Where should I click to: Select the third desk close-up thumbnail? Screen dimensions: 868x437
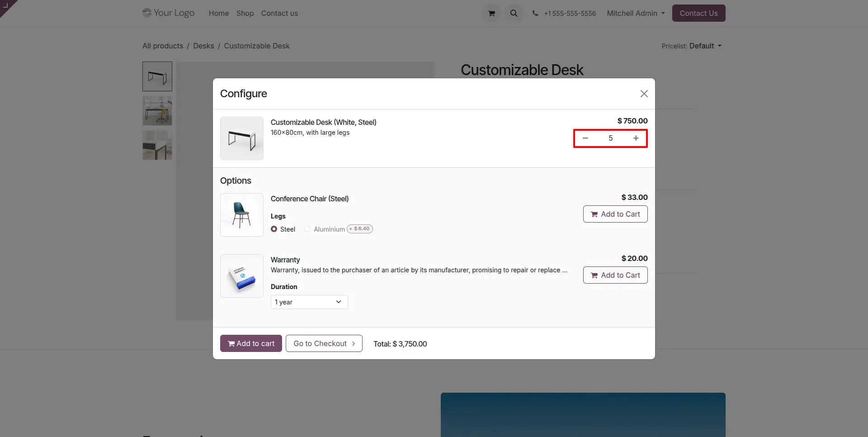(157, 145)
